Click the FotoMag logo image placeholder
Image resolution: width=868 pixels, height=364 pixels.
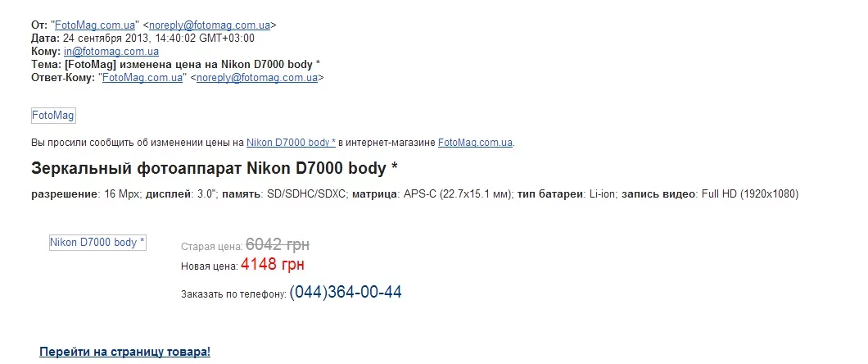click(x=53, y=116)
